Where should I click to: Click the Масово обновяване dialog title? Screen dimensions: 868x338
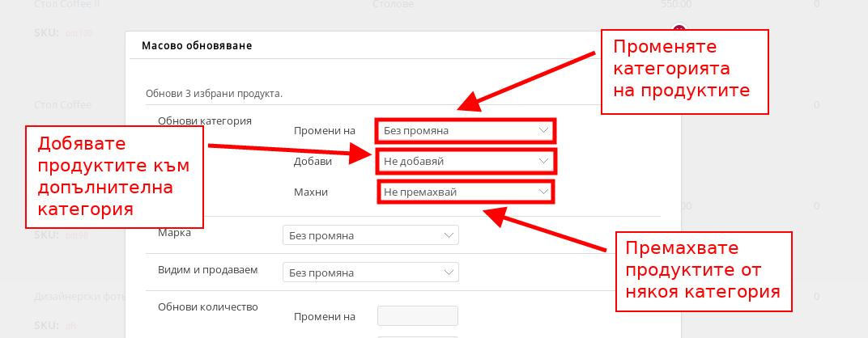coord(196,46)
